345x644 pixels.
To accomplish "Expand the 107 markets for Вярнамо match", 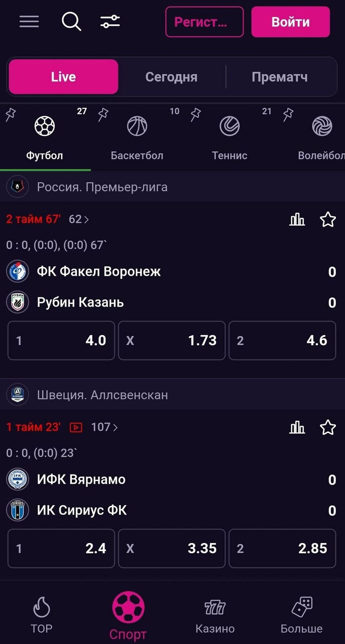I will pos(104,427).
